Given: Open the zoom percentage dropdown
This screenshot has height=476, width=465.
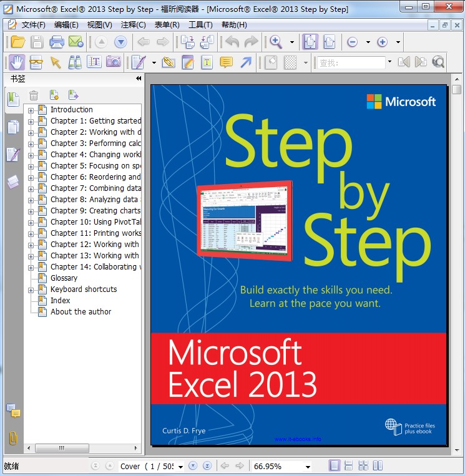Looking at the screenshot, I should point(308,467).
